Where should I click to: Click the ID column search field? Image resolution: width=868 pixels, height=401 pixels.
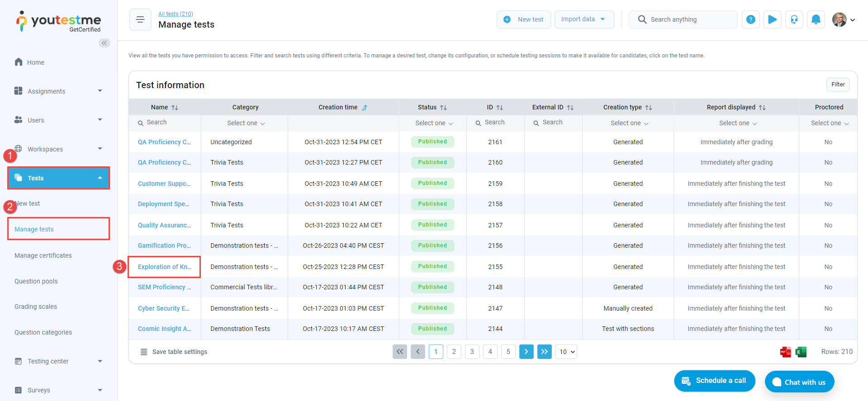[495, 123]
